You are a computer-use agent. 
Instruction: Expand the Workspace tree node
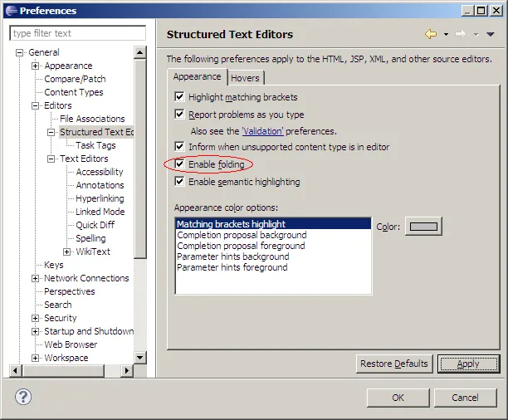click(x=36, y=358)
